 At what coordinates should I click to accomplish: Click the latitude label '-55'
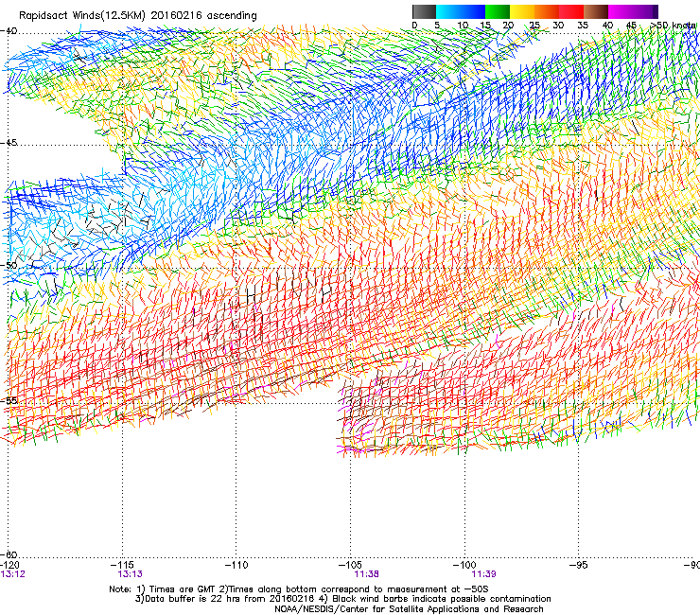tap(9, 400)
